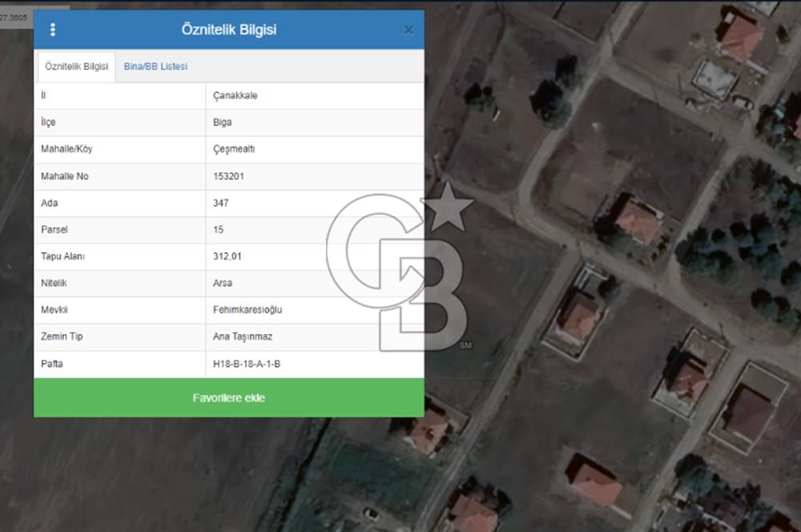This screenshot has width=801, height=532.
Task: Select the Tapu Alanı value 312,01
Action: point(227,256)
